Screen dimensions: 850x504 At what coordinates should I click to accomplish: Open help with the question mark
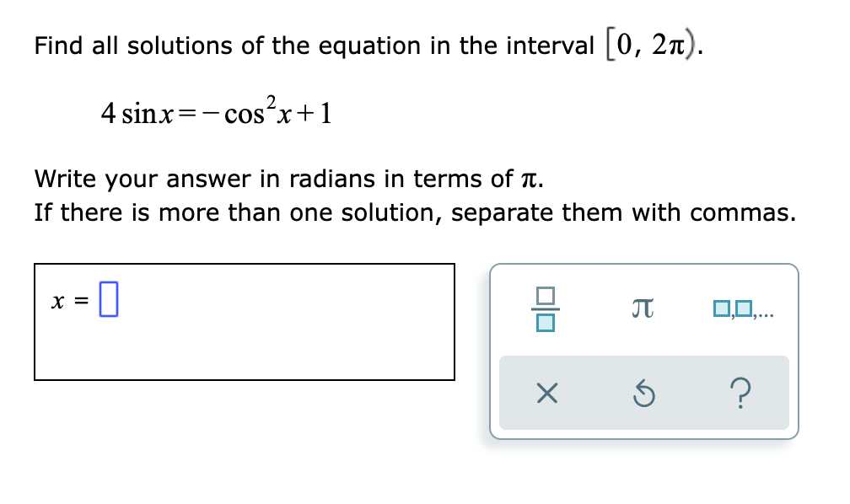pyautogui.click(x=741, y=394)
